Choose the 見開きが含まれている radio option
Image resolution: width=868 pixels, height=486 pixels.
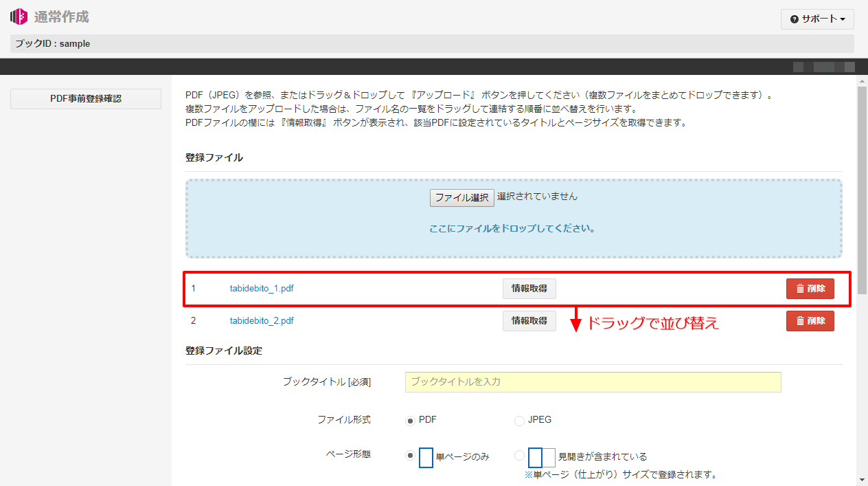point(519,455)
